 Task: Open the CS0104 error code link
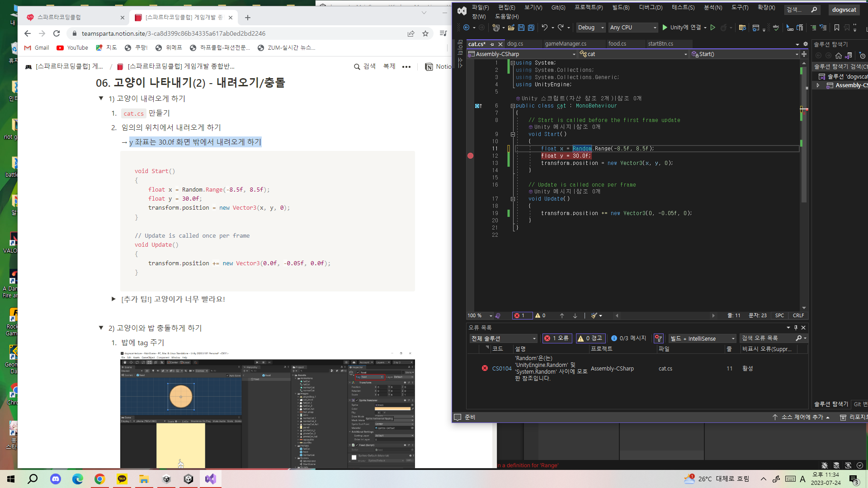[x=502, y=369]
